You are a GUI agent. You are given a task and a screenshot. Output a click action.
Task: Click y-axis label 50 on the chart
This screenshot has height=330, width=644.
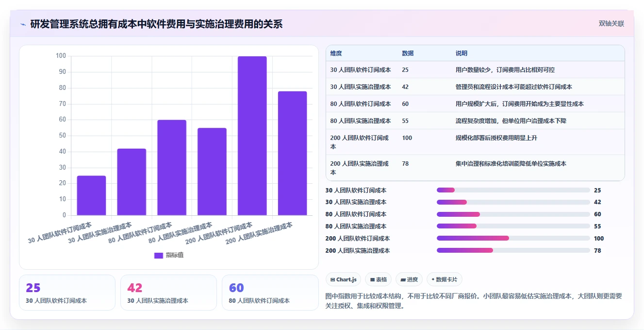pos(62,136)
